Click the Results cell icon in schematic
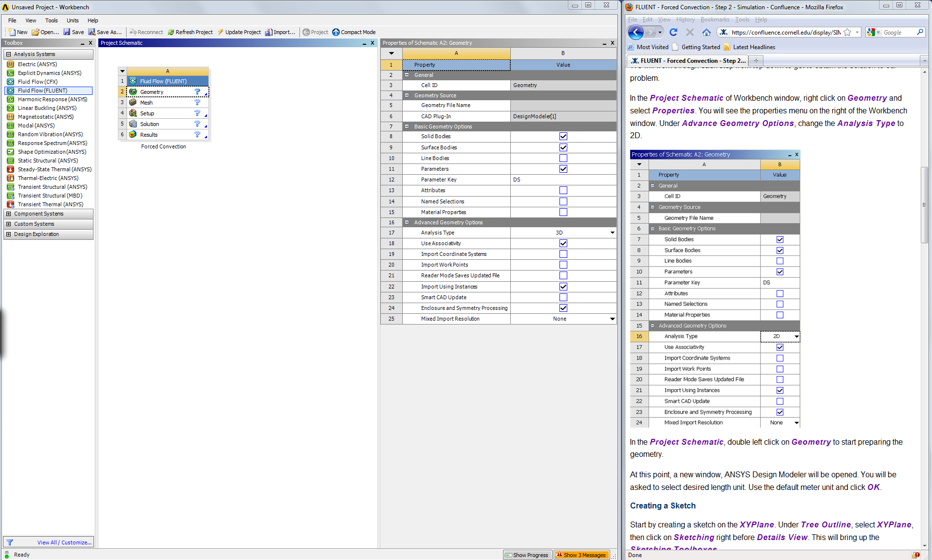This screenshot has height=560, width=932. pyautogui.click(x=133, y=135)
